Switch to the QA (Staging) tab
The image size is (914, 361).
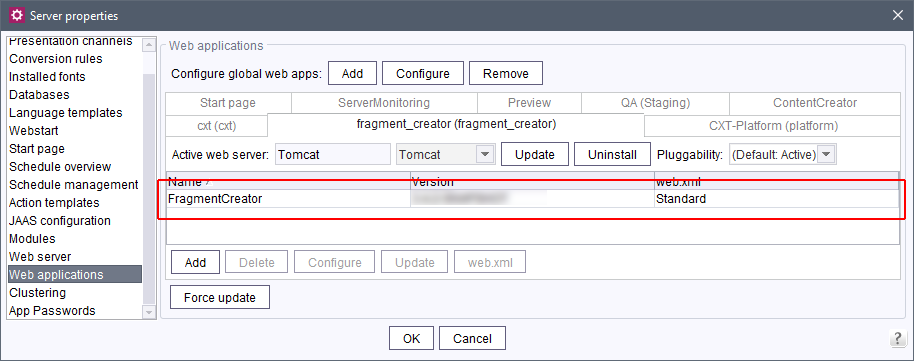point(655,103)
